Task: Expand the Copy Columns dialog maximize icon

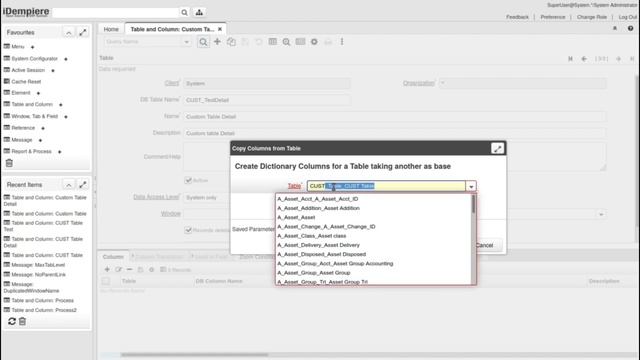Action: point(497,149)
